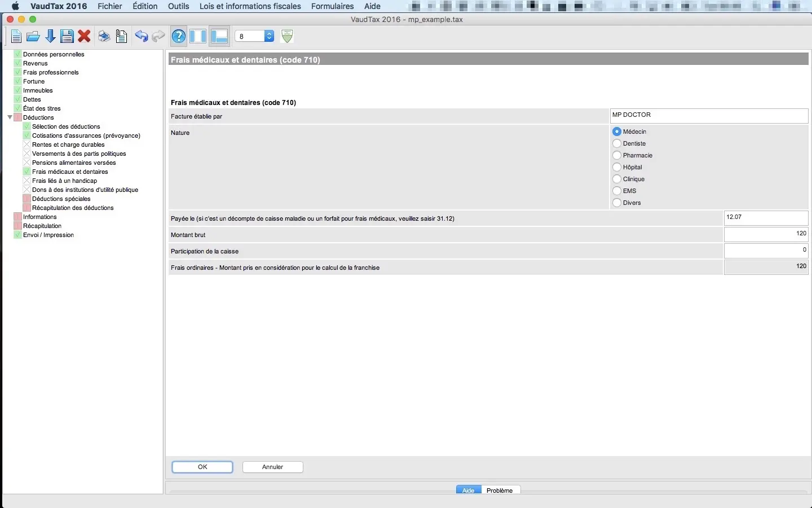Open the Fichier menu

click(110, 6)
